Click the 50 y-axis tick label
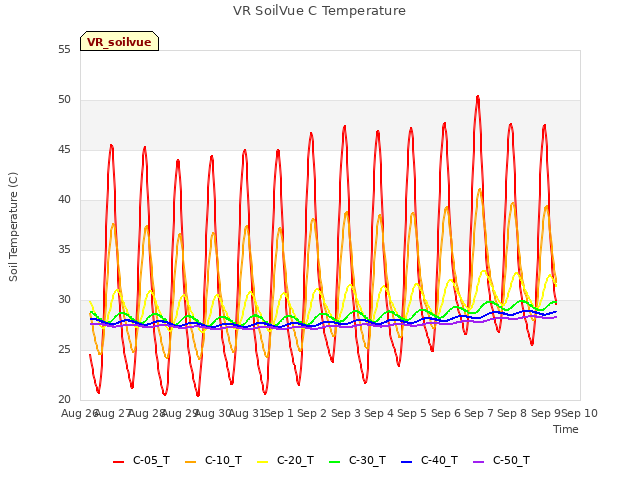Image resolution: width=640 pixels, height=480 pixels. [64, 100]
